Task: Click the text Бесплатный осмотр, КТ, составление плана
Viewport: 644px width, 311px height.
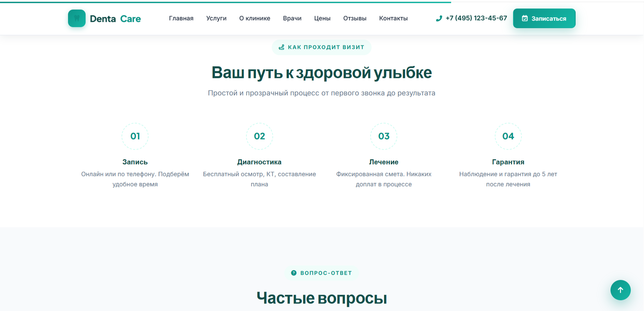Action: coord(259,179)
